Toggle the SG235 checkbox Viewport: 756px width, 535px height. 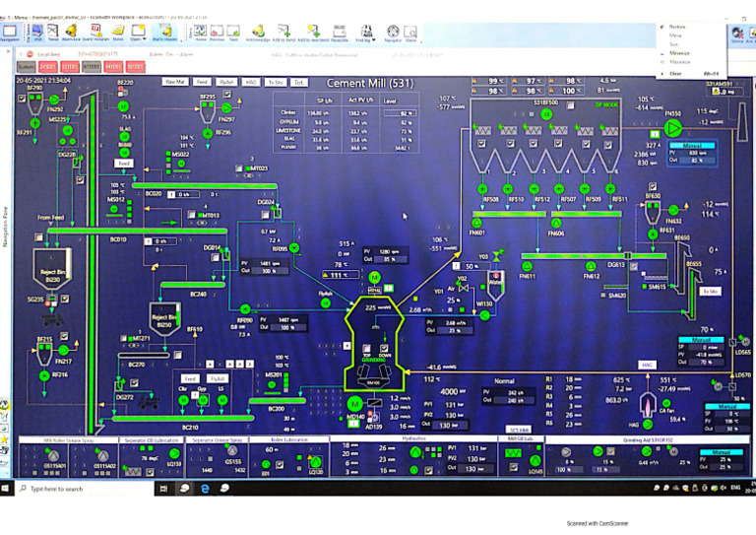[x=65, y=300]
